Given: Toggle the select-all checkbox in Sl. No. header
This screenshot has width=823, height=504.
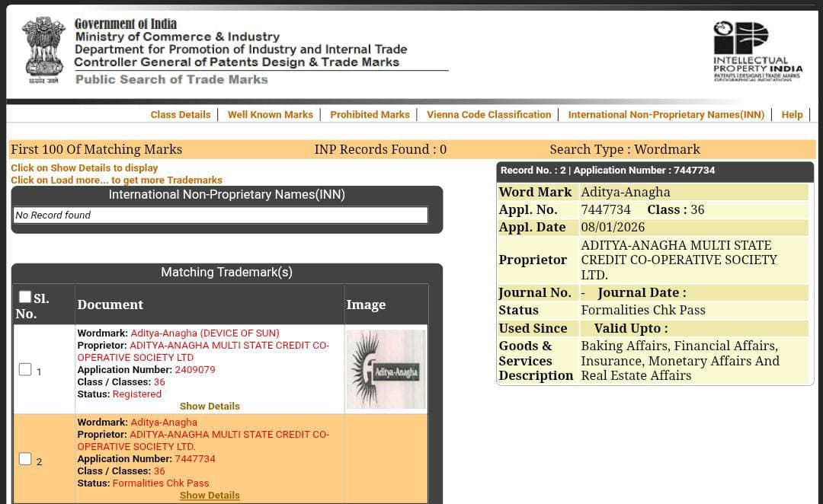Looking at the screenshot, I should 25,295.
